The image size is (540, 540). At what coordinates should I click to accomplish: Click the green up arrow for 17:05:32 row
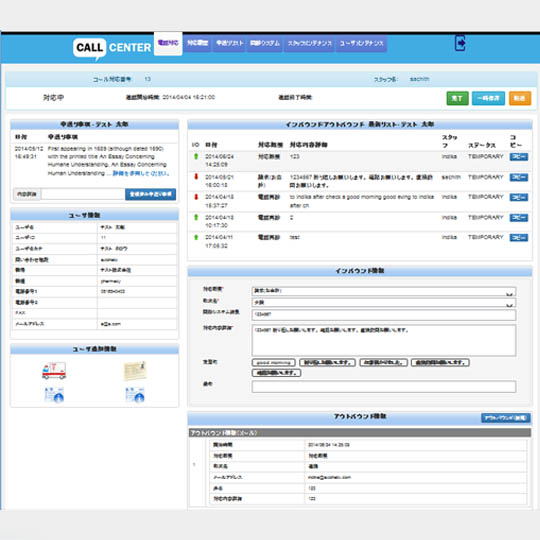[196, 237]
